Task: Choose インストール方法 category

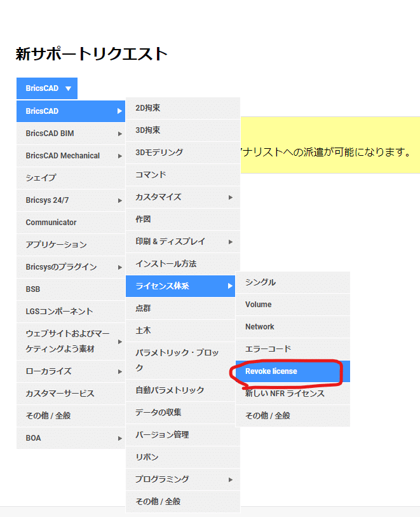Action: [183, 264]
